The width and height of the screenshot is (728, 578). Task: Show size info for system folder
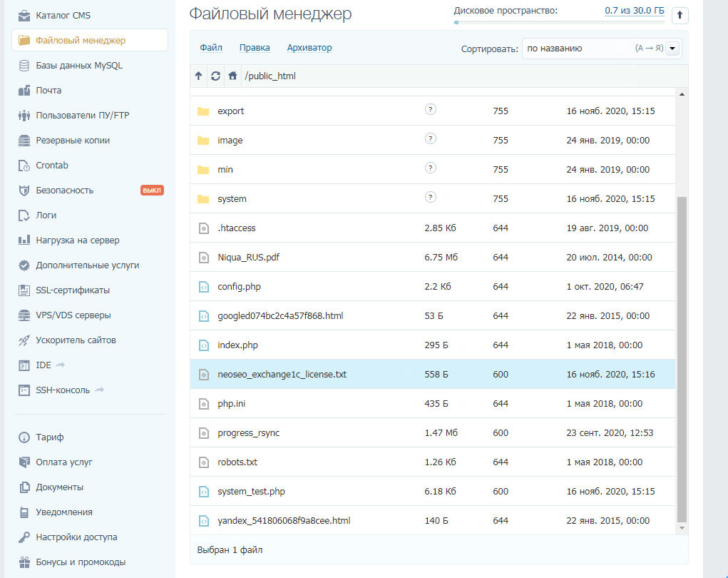click(431, 198)
